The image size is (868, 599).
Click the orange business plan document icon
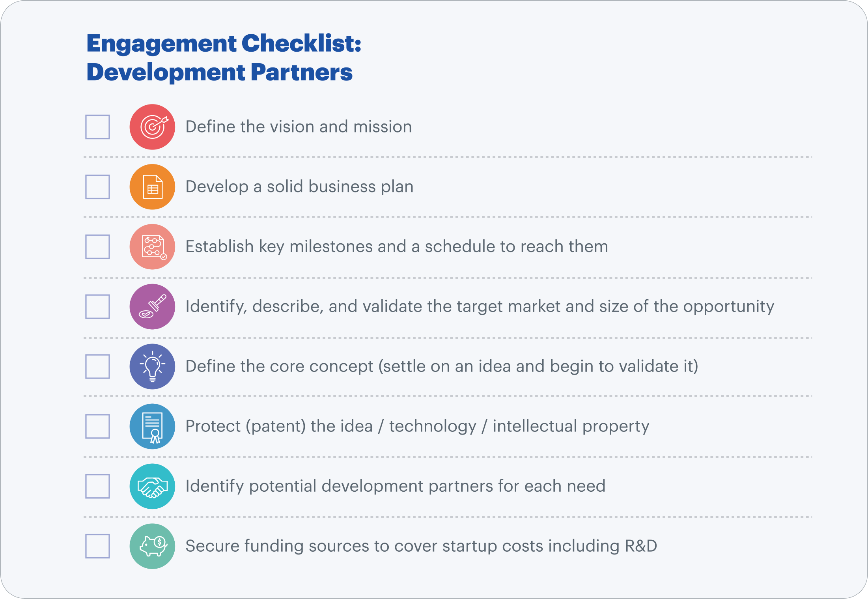pos(152,187)
